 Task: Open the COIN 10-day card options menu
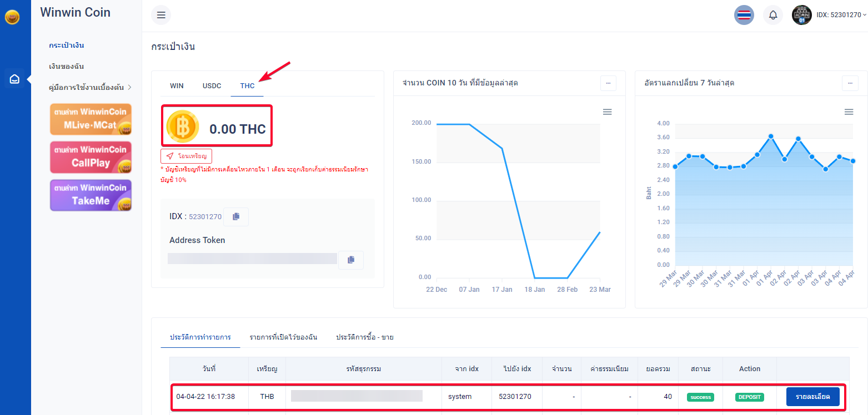(608, 83)
